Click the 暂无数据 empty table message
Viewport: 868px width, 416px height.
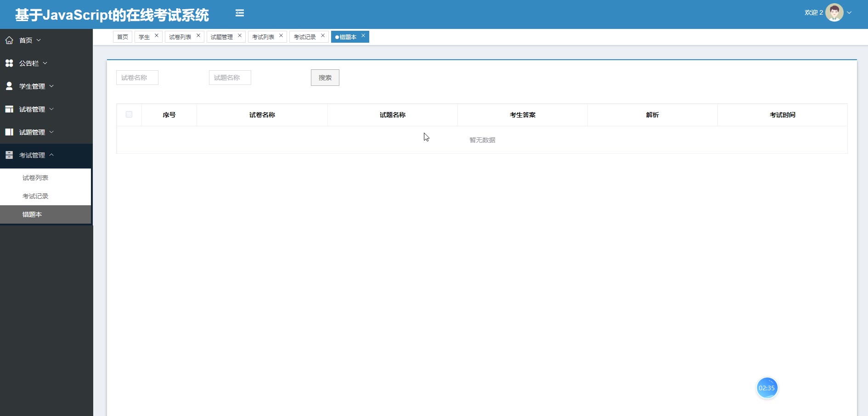click(x=482, y=140)
